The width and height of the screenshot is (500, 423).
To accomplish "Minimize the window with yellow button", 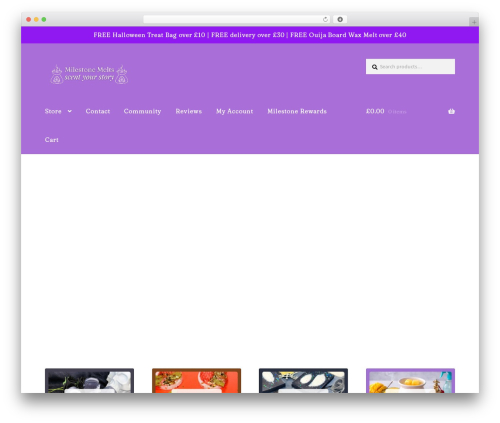I will (36, 20).
